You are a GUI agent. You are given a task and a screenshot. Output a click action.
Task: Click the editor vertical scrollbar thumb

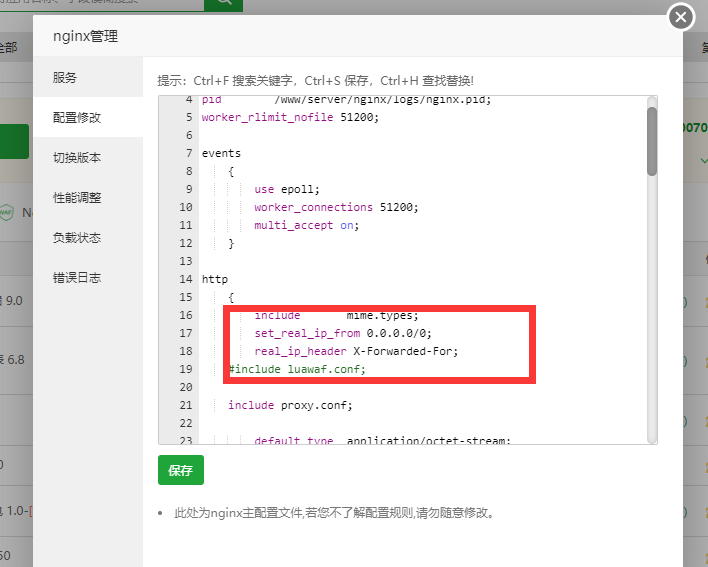tap(651, 140)
